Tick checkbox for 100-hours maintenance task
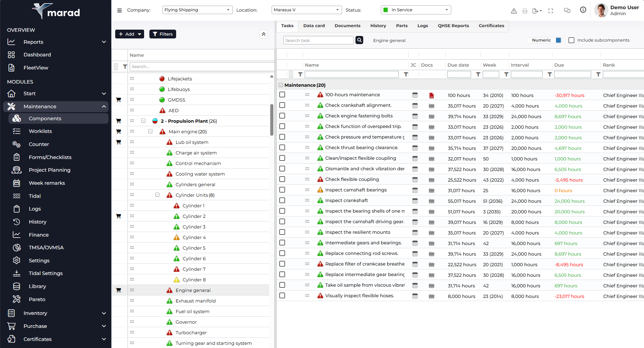644x348 pixels. pyautogui.click(x=282, y=95)
